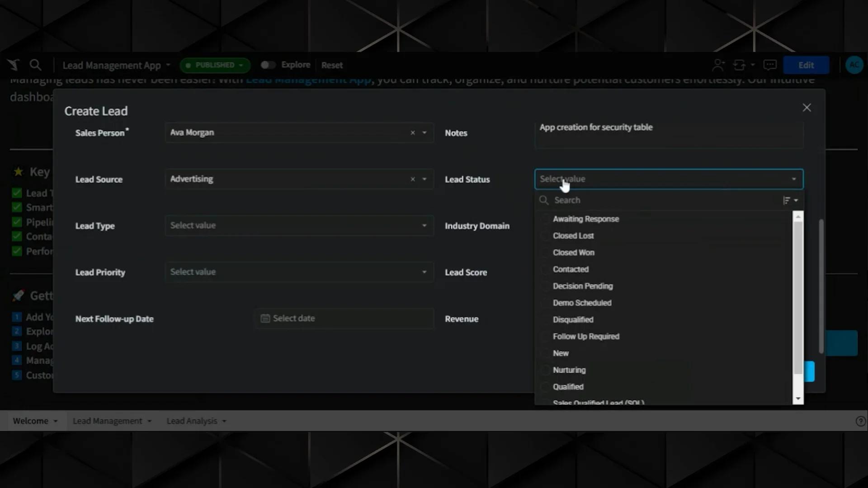The height and width of the screenshot is (488, 868).
Task: Toggle the Explore switch
Action: (x=268, y=65)
